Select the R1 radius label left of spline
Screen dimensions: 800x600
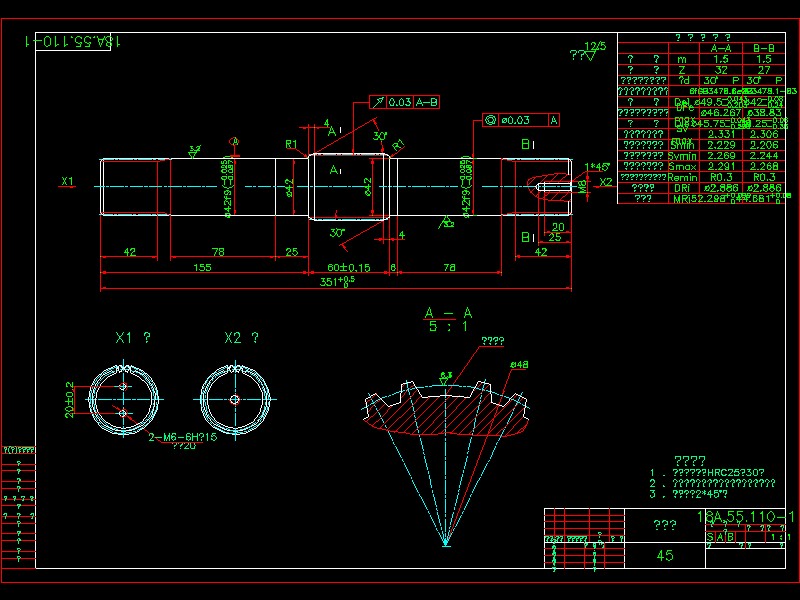click(291, 144)
